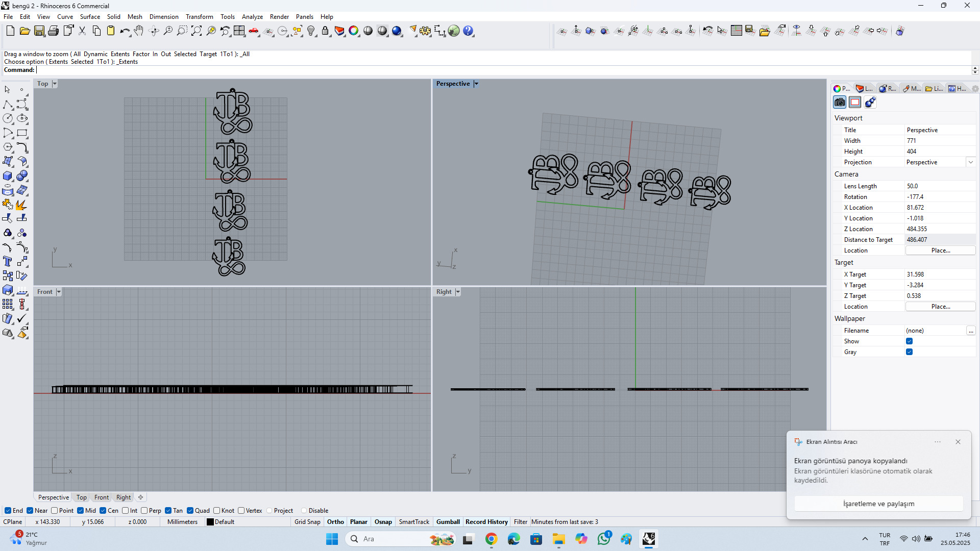Click İşaretleme ve paylaşım button
This screenshot has width=980, height=551.
click(x=878, y=504)
